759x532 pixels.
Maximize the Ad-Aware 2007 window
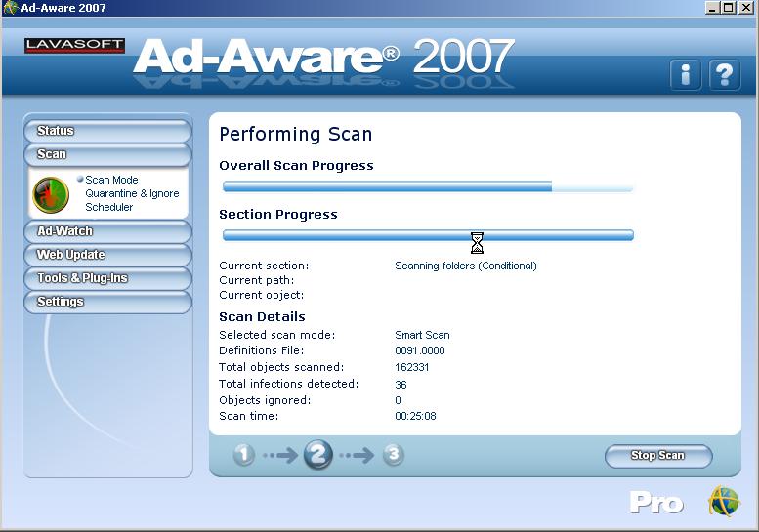[x=728, y=7]
